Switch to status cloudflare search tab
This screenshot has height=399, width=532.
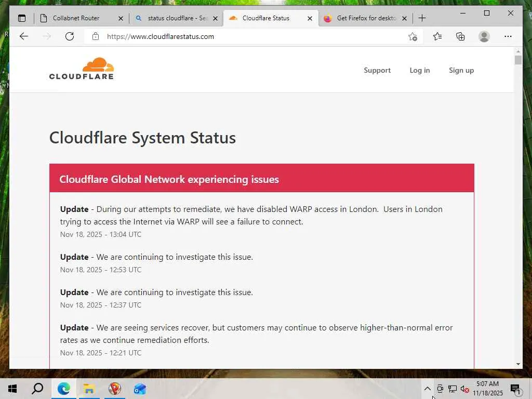[x=177, y=18]
